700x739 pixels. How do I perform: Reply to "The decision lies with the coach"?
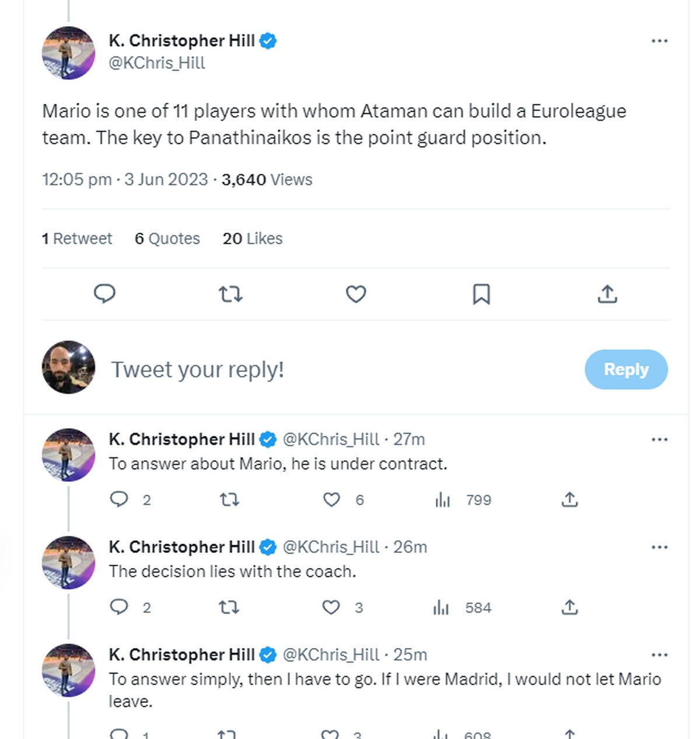(119, 608)
